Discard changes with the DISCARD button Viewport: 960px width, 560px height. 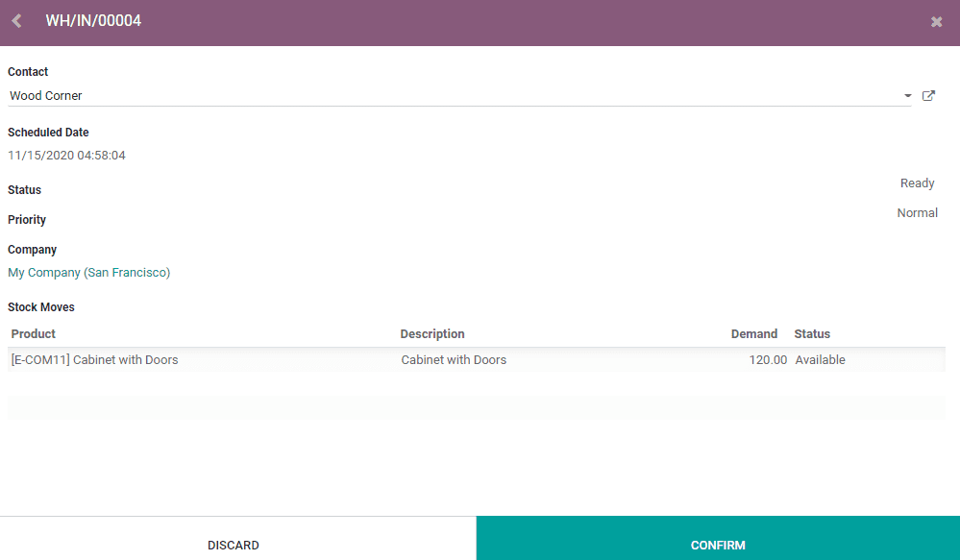click(x=234, y=545)
